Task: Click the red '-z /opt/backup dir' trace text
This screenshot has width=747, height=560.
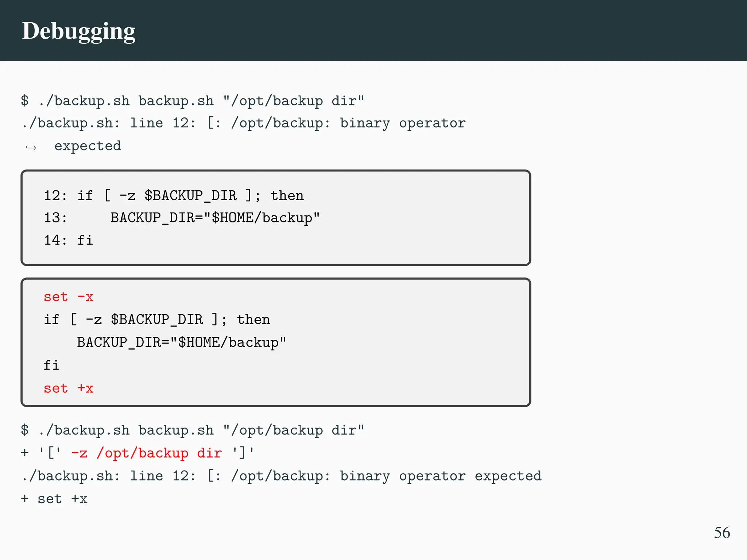Action: coord(146,453)
